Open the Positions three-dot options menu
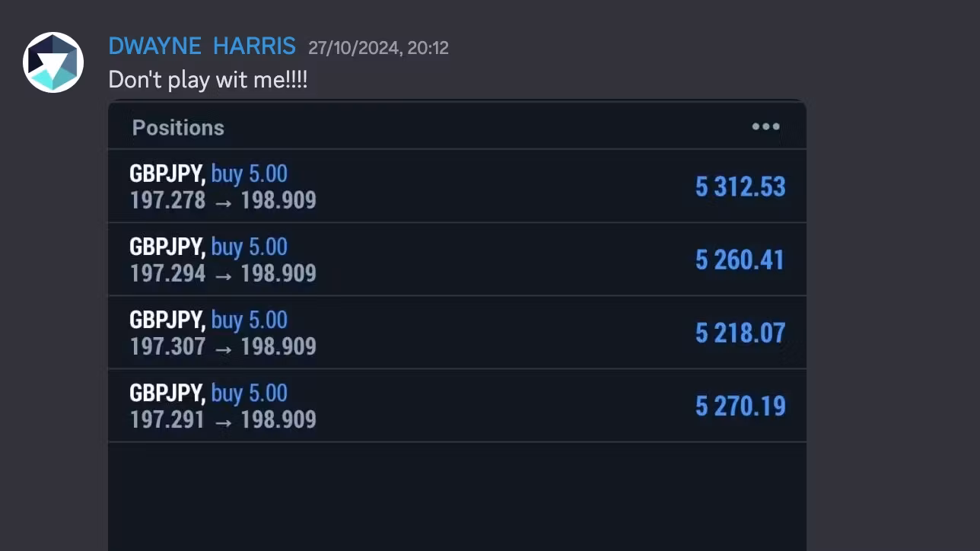 [765, 127]
